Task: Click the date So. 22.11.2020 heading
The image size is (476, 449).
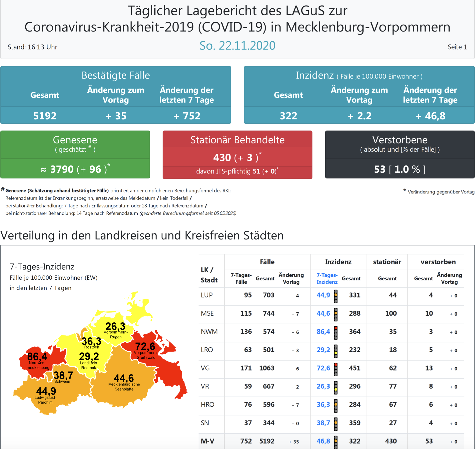Action: (237, 46)
